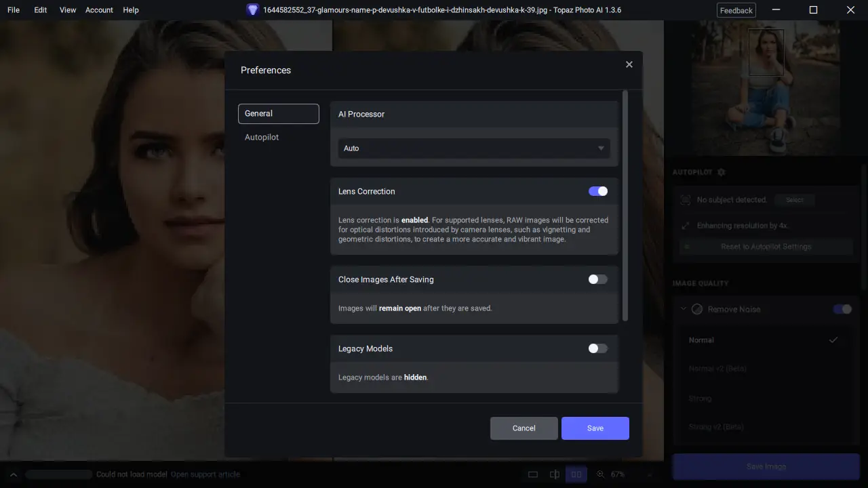Viewport: 868px width, 488px height.
Task: Click the 'Could not load model' status text
Action: tap(132, 474)
